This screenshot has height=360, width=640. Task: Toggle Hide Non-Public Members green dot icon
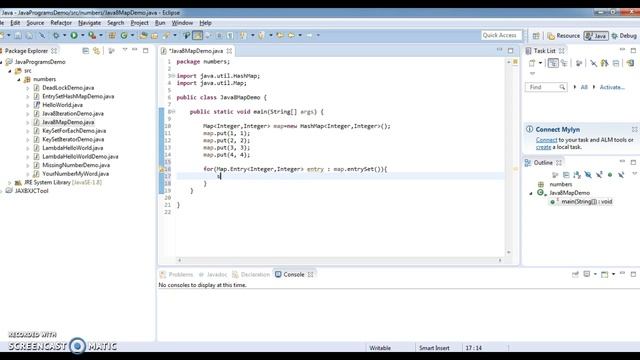610,175
